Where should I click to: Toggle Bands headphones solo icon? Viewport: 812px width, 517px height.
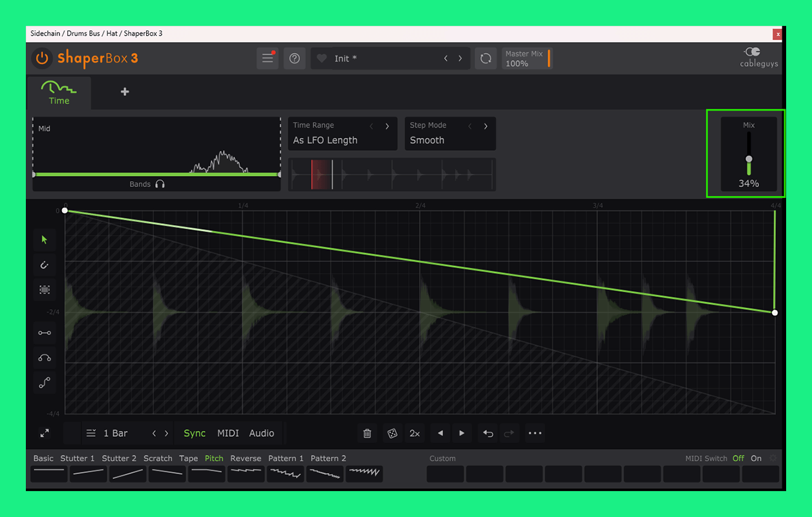pyautogui.click(x=160, y=184)
